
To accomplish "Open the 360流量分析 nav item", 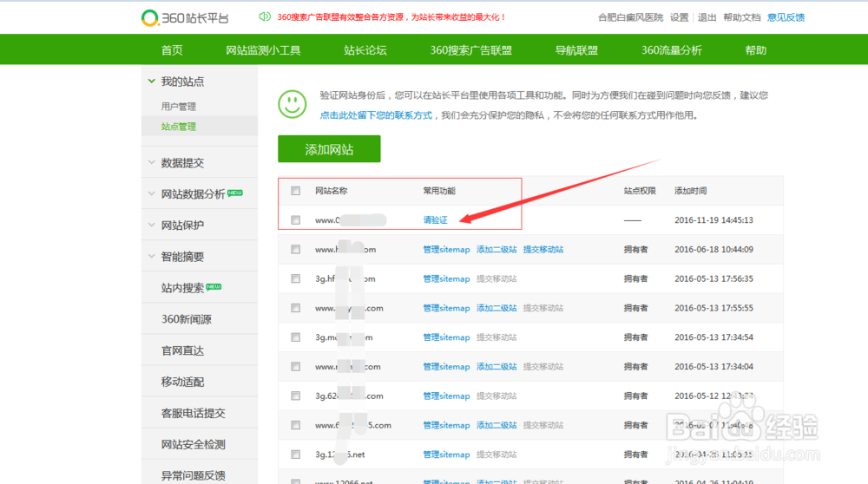I will pyautogui.click(x=672, y=50).
